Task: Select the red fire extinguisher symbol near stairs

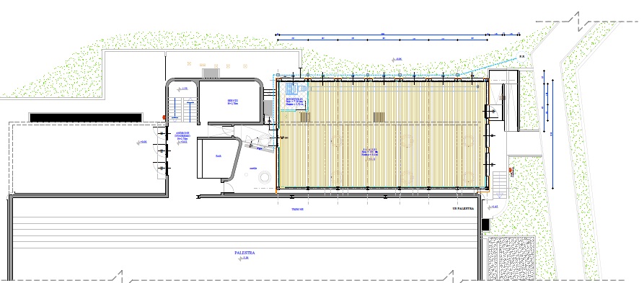Action: click(x=511, y=170)
